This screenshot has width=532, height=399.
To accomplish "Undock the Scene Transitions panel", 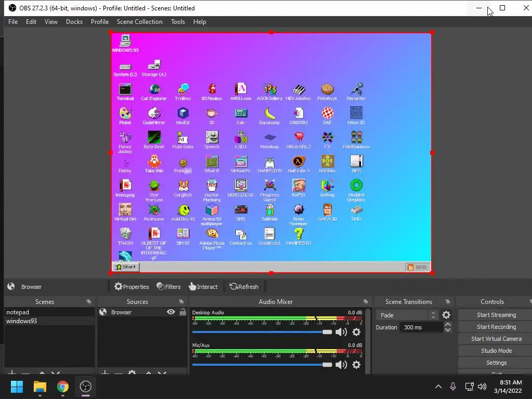I will tap(447, 302).
